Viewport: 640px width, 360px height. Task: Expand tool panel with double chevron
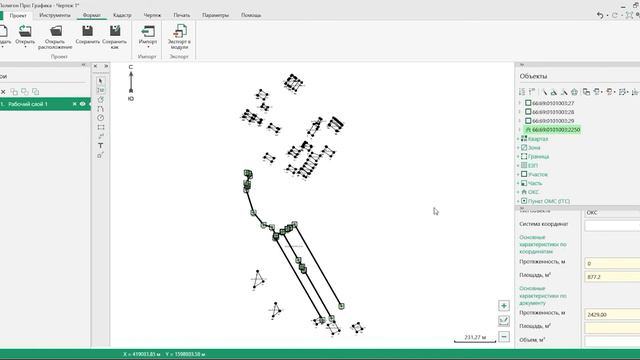pos(106,66)
